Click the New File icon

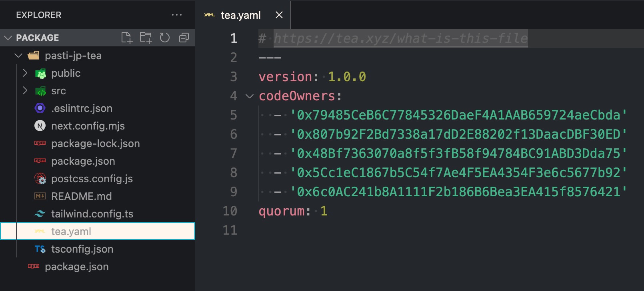[x=126, y=38]
